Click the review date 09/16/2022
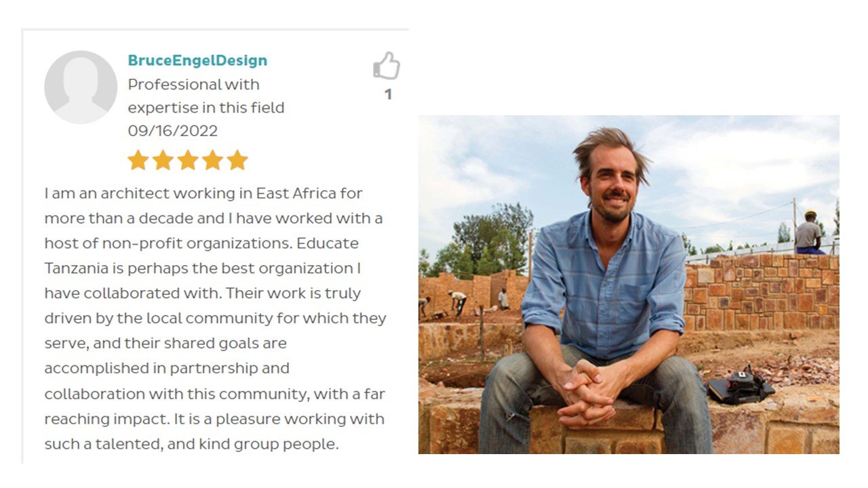The image size is (868, 488). (173, 131)
